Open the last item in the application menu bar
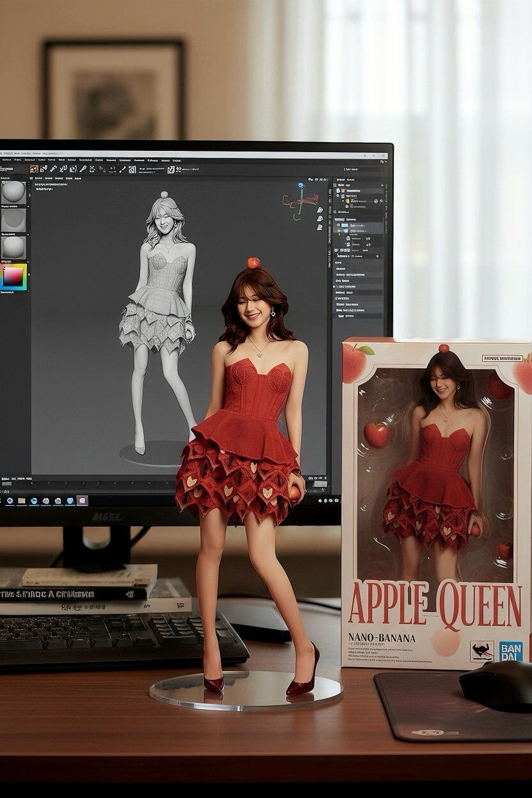 177,161
